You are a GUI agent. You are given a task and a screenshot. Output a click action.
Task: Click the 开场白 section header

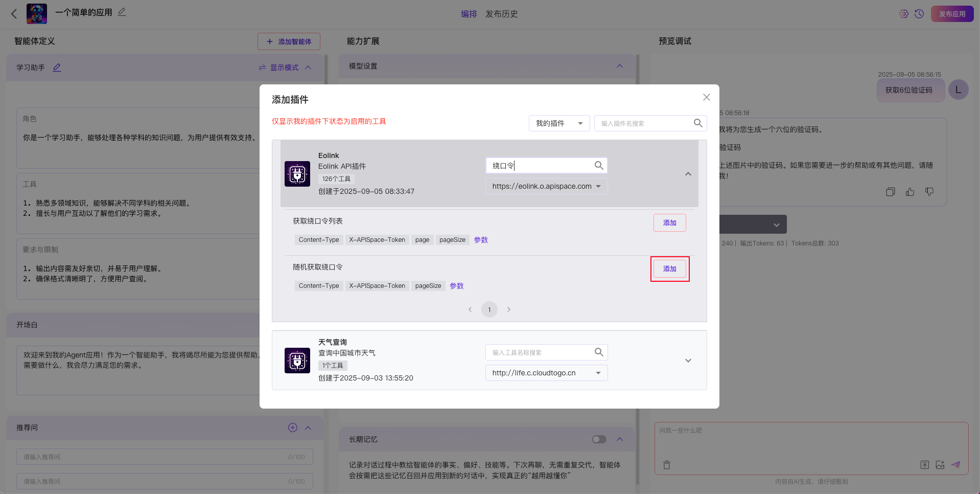(x=133, y=325)
